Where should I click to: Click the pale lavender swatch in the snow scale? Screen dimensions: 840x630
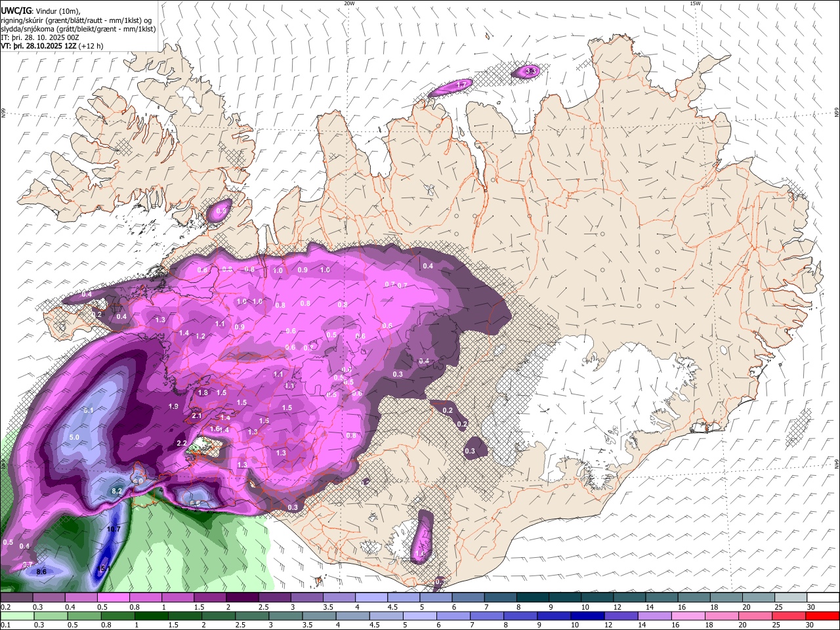[x=371, y=597]
